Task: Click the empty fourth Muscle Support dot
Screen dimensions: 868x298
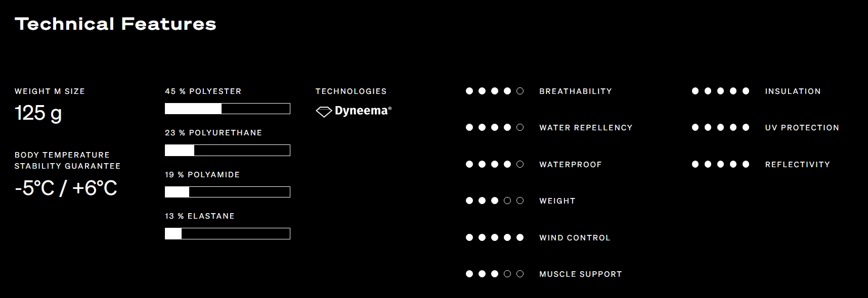Action: [507, 274]
